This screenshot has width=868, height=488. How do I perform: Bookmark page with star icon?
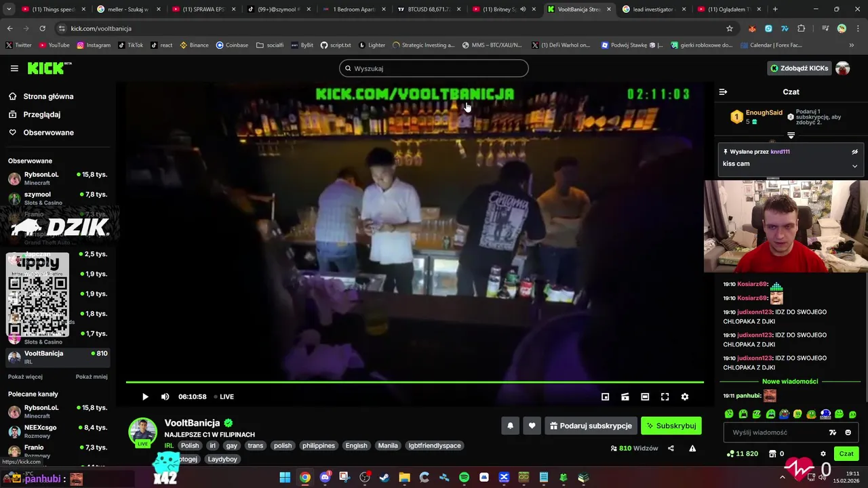point(730,28)
